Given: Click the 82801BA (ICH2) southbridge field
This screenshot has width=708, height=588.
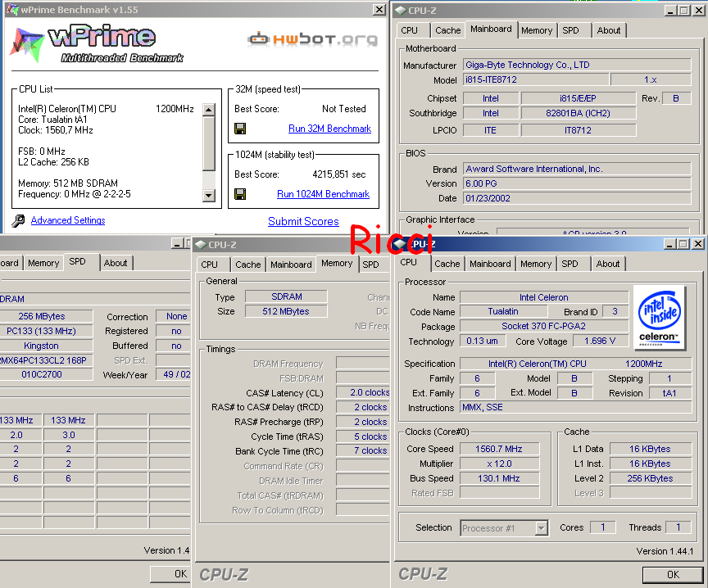Looking at the screenshot, I should 579,113.
